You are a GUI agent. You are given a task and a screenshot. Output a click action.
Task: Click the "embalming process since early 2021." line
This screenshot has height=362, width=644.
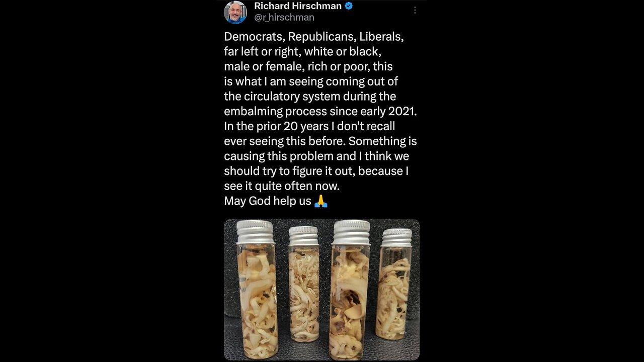click(320, 111)
